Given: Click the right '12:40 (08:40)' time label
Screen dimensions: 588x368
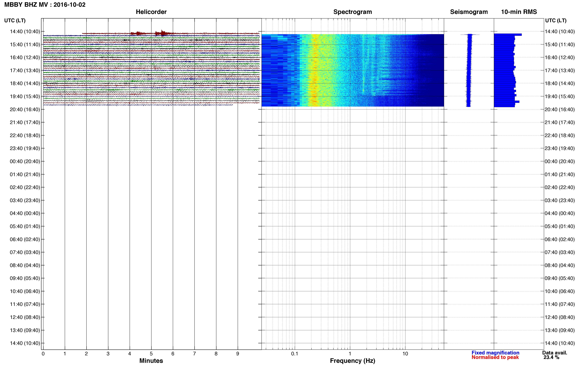Looking at the screenshot, I should click(560, 317).
